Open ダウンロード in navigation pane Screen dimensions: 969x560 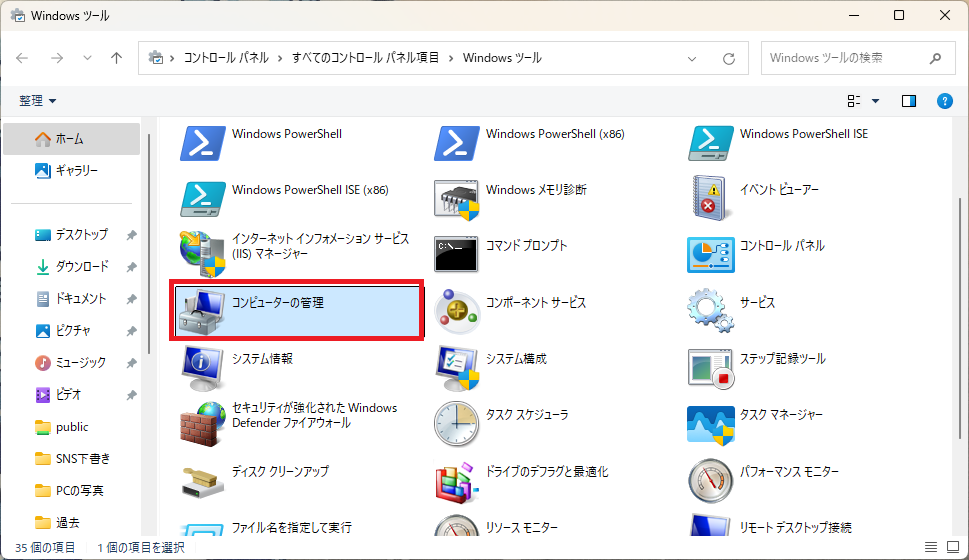click(72, 267)
